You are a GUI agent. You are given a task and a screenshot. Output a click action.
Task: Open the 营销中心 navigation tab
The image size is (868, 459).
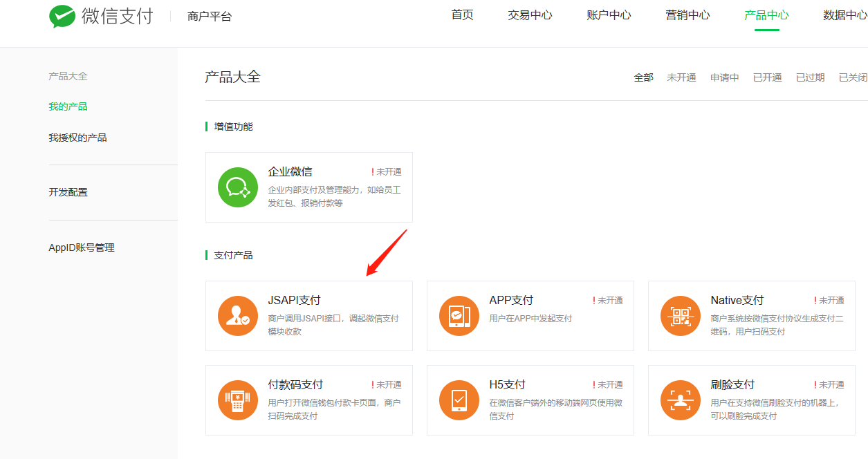(687, 15)
